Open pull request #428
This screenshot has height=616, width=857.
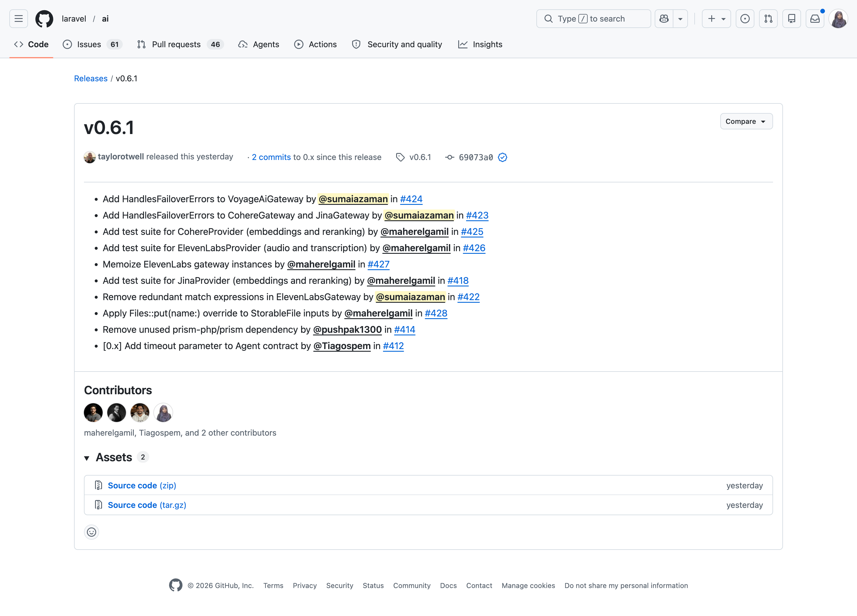(436, 313)
